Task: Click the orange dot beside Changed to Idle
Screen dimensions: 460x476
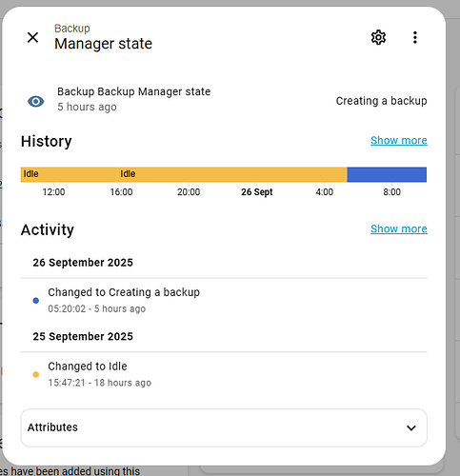Action: [36, 374]
